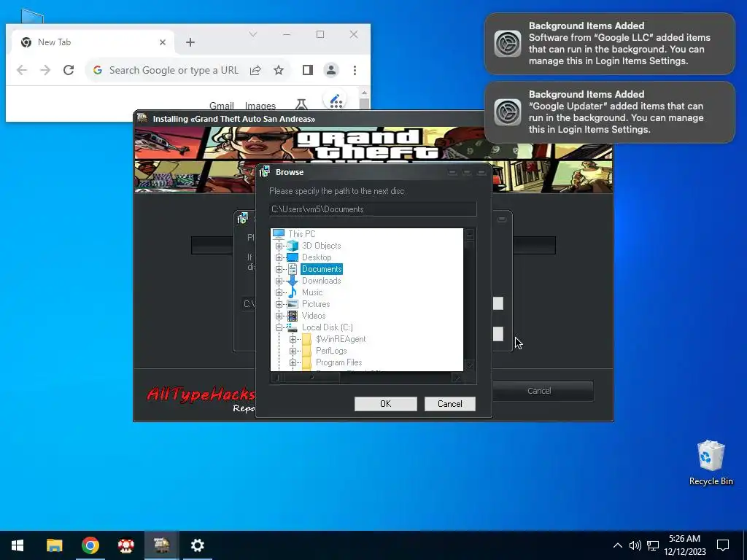This screenshot has height=560, width=747.
Task: Open File Explorer from the taskbar
Action: tap(54, 545)
